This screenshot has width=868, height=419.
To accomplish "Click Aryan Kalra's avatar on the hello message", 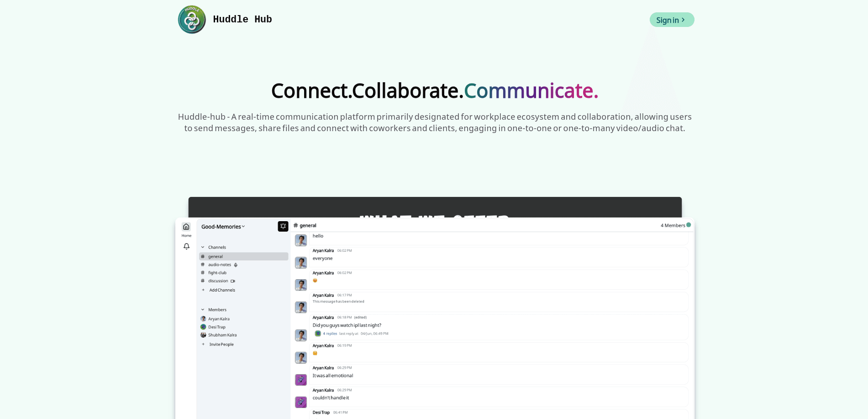I will coord(301,240).
